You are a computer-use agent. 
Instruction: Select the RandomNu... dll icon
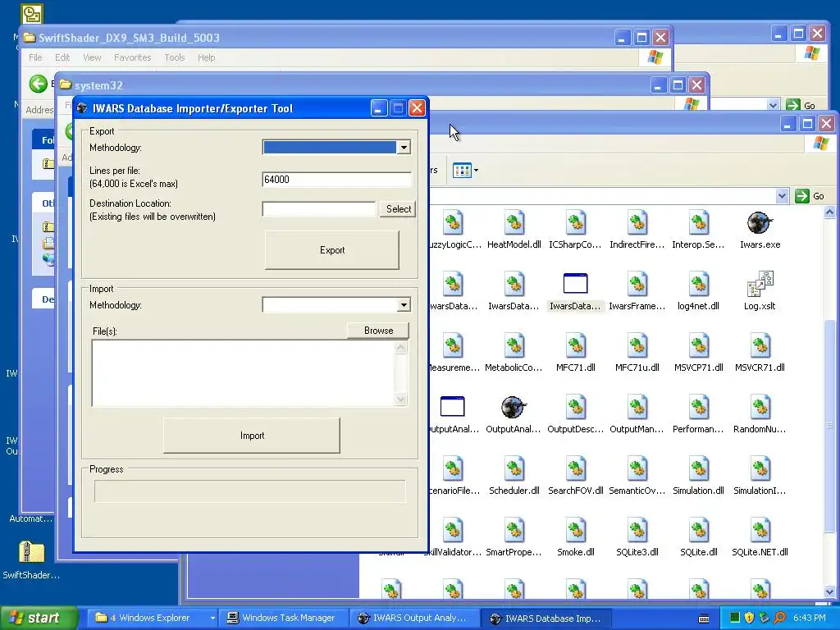(760, 408)
